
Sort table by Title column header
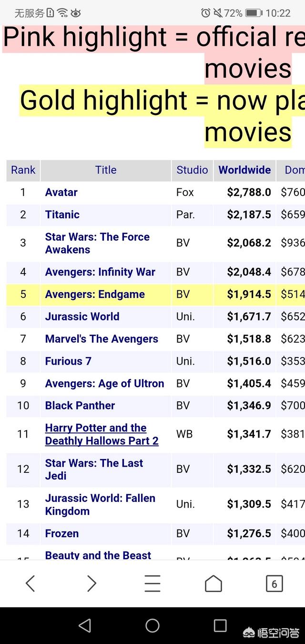point(106,170)
